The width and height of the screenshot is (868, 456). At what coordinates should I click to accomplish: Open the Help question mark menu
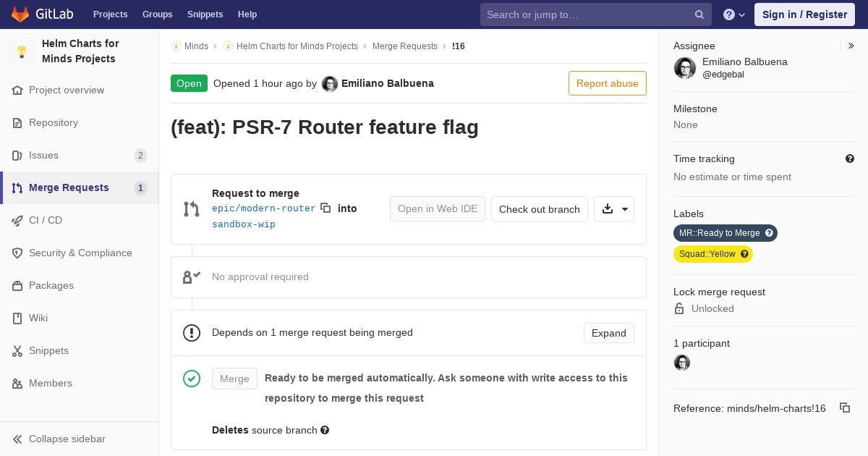734,14
